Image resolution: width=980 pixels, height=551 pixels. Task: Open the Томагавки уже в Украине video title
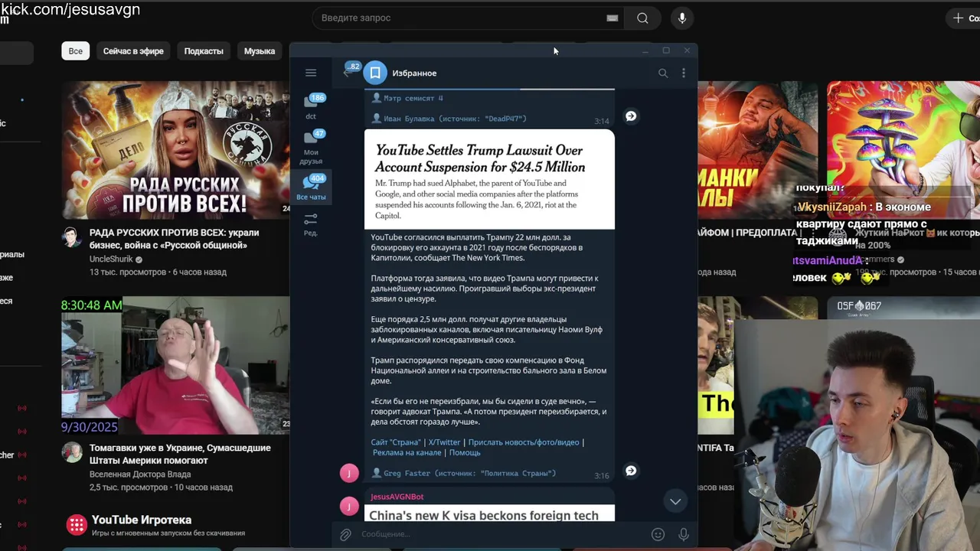coord(180,454)
